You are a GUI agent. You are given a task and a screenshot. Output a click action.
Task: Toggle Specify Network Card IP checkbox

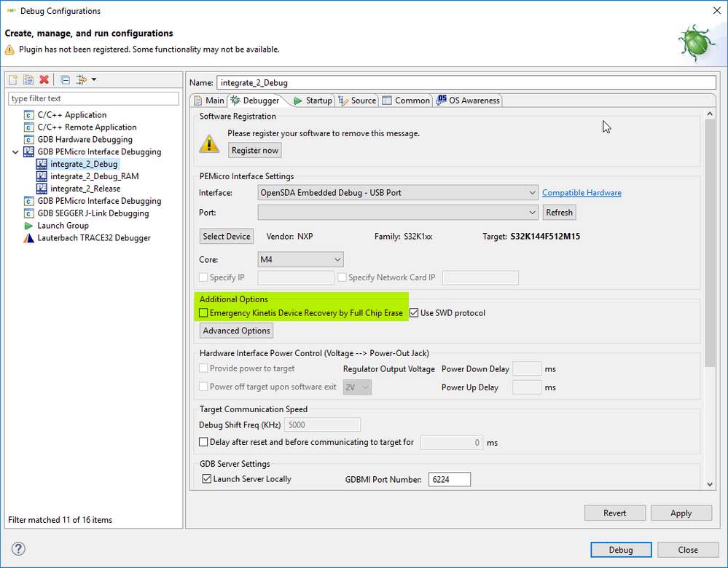coord(343,277)
